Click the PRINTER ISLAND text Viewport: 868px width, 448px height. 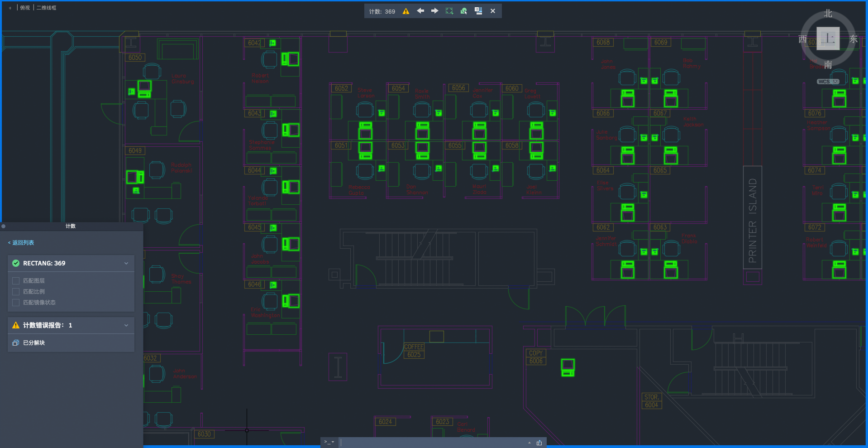753,221
